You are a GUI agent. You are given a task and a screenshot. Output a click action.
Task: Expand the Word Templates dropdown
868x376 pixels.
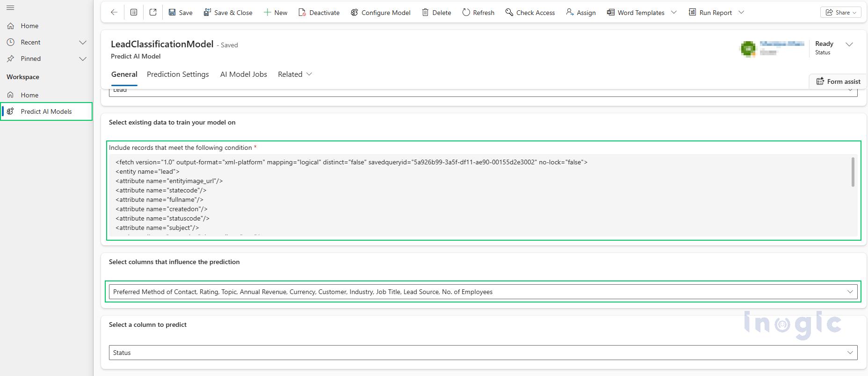[x=674, y=13]
